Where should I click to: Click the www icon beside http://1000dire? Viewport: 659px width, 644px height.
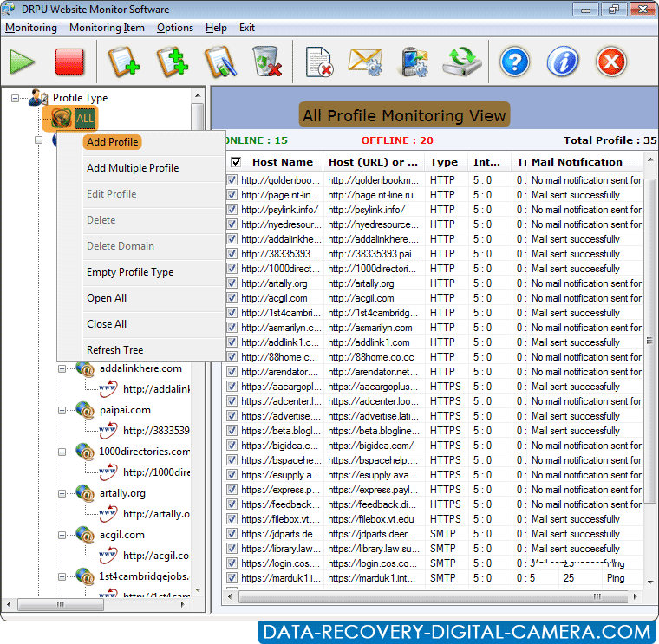point(108,472)
